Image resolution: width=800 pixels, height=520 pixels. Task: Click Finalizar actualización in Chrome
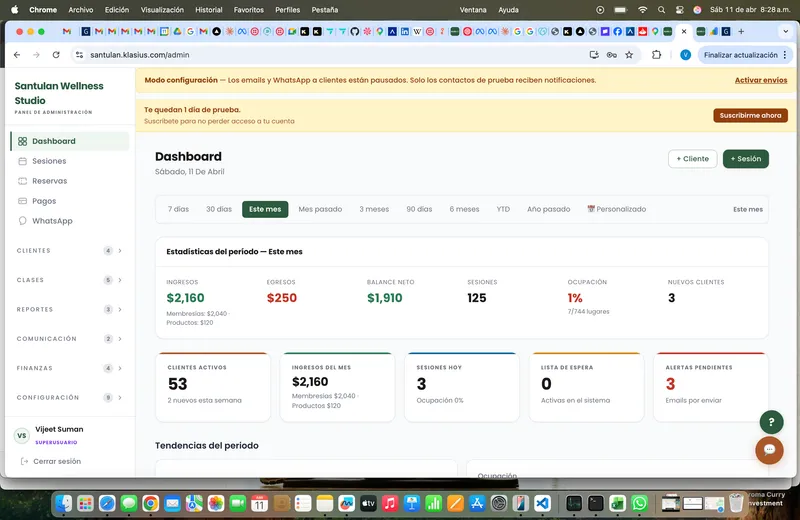(x=741, y=55)
